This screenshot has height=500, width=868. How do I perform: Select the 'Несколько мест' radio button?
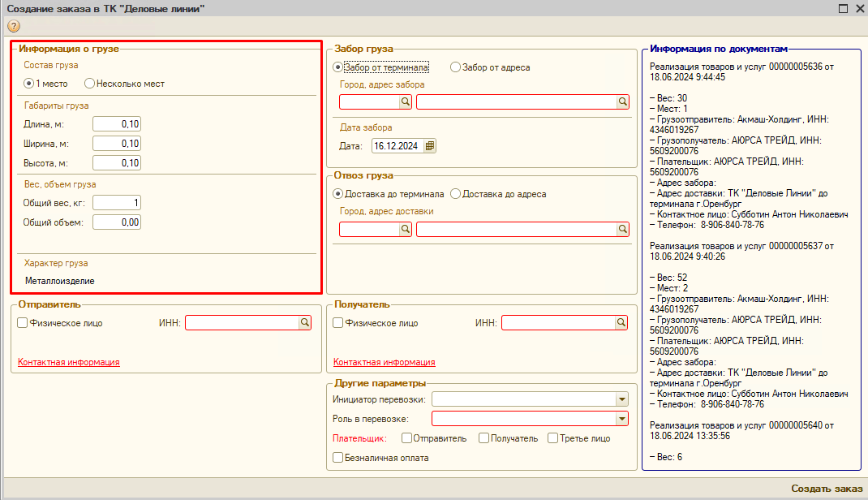90,84
